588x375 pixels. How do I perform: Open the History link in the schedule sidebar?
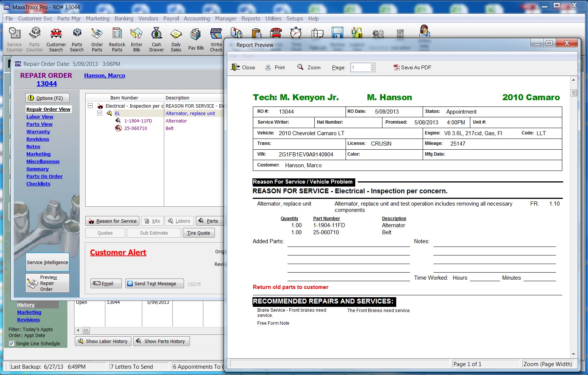26,305
